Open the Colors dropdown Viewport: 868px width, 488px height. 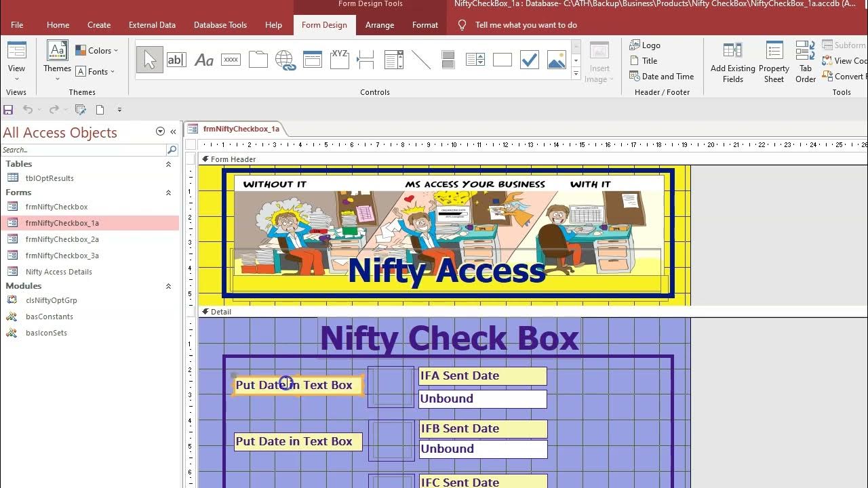pyautogui.click(x=96, y=50)
